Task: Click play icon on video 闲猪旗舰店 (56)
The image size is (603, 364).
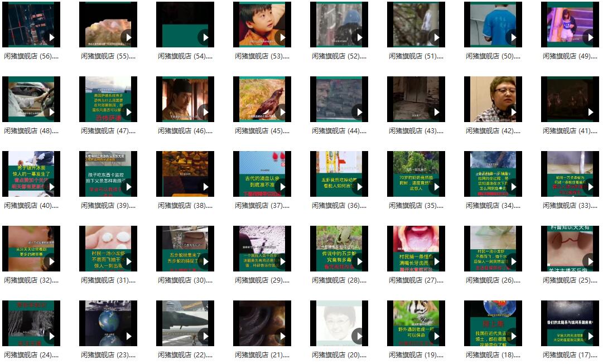Action: (51, 37)
